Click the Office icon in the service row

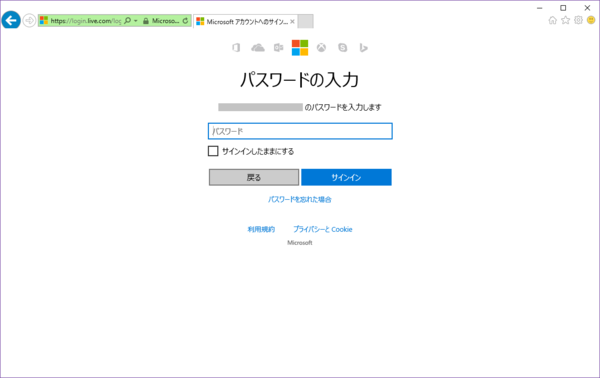236,47
